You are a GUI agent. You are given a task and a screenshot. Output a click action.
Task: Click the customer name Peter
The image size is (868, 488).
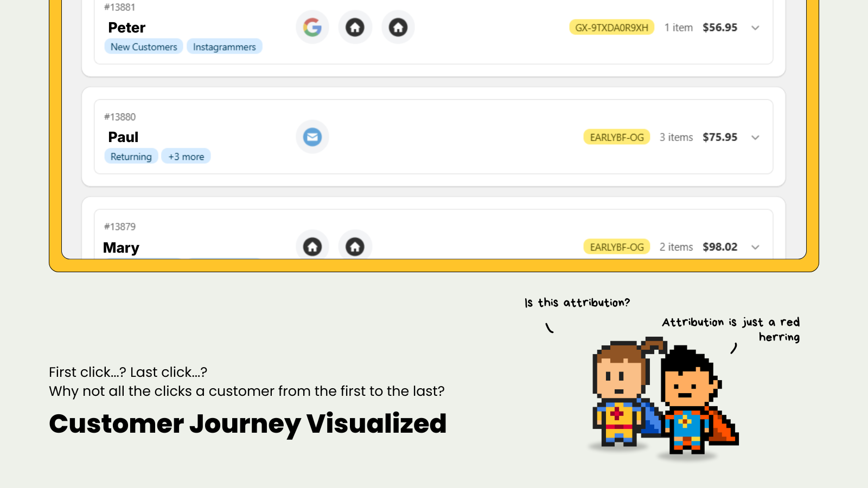(x=126, y=27)
